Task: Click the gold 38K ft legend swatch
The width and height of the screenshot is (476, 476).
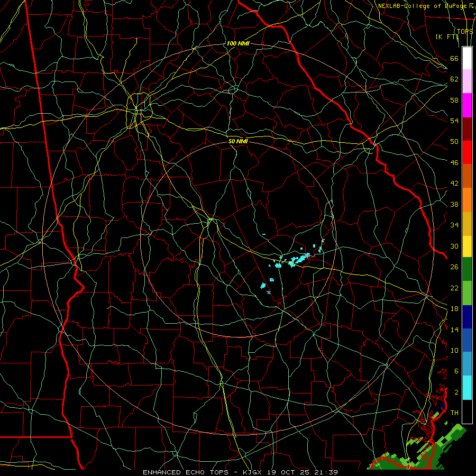Action: tap(467, 223)
